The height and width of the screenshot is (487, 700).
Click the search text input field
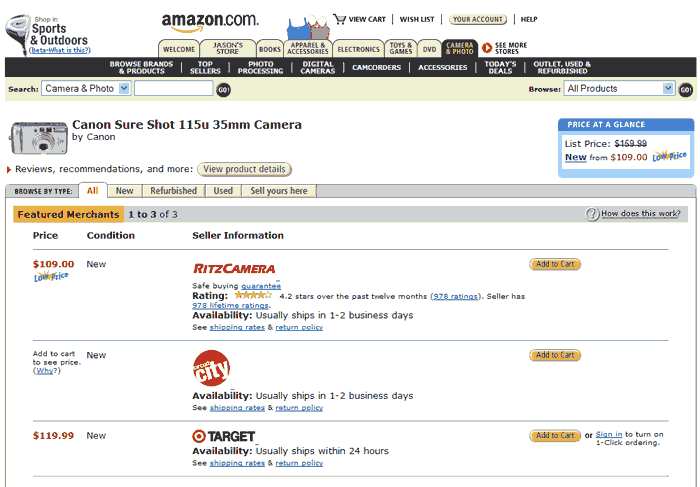[173, 89]
